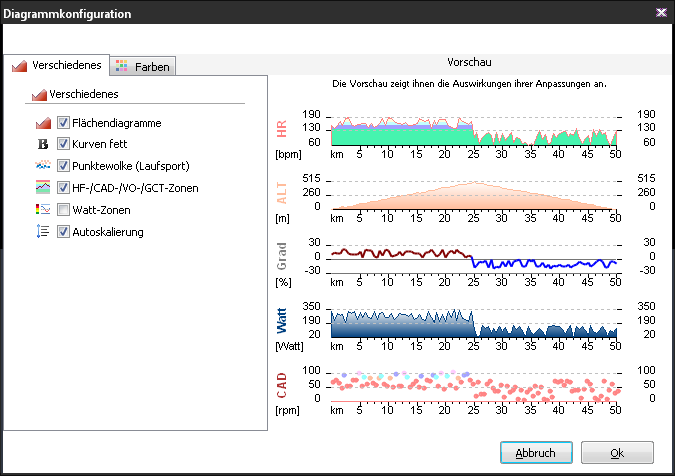Click the Kurven fett label
Screen dimensions: 675x476
(99, 144)
